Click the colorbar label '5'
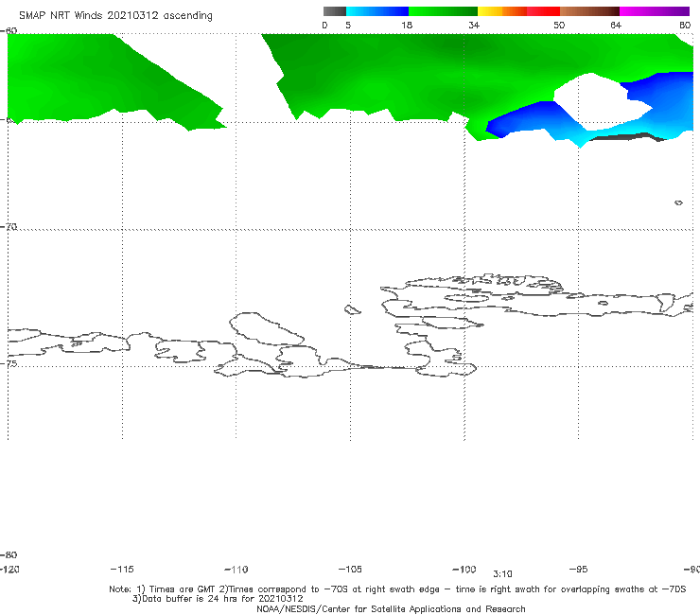700x615 pixels. click(348, 25)
